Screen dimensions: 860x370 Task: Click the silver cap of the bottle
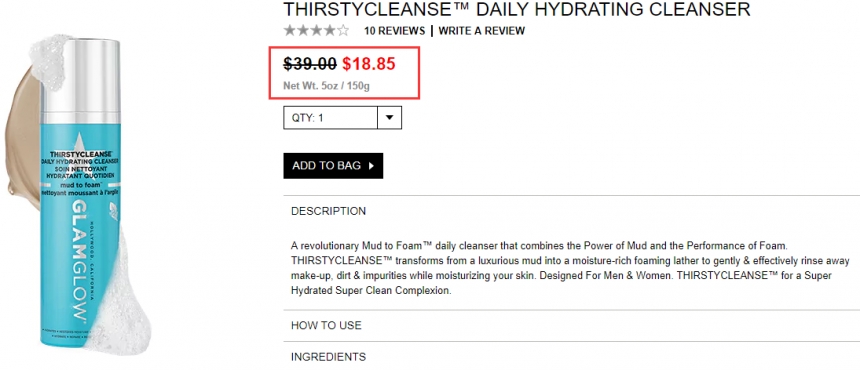pos(80,81)
